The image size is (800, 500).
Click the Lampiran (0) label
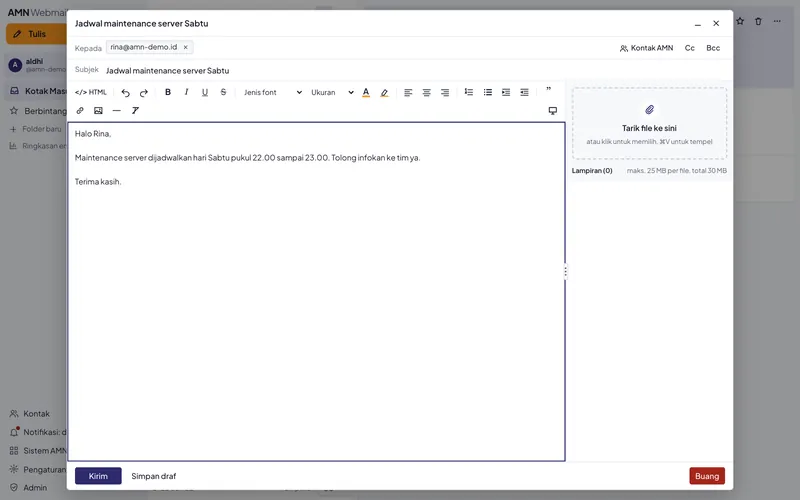click(x=592, y=171)
